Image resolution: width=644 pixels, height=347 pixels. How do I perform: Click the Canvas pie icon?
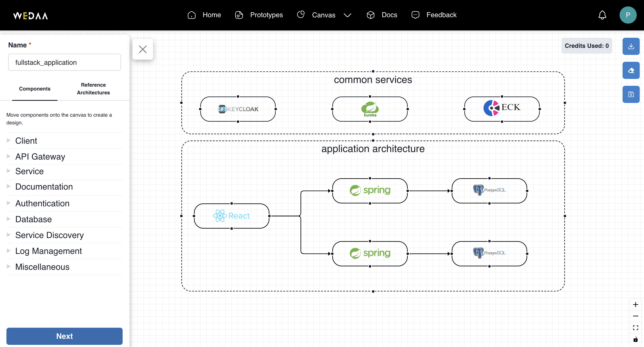tap(301, 15)
